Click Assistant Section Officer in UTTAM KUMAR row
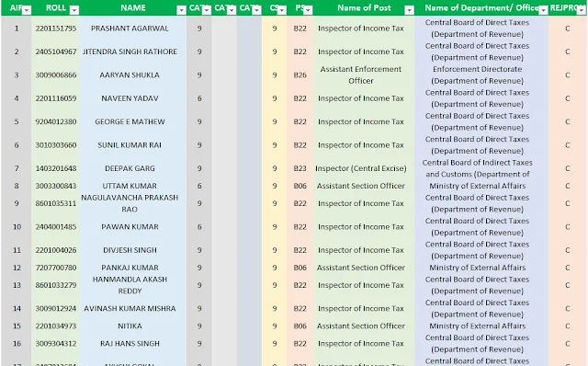This screenshot has height=366, width=588. click(x=361, y=186)
